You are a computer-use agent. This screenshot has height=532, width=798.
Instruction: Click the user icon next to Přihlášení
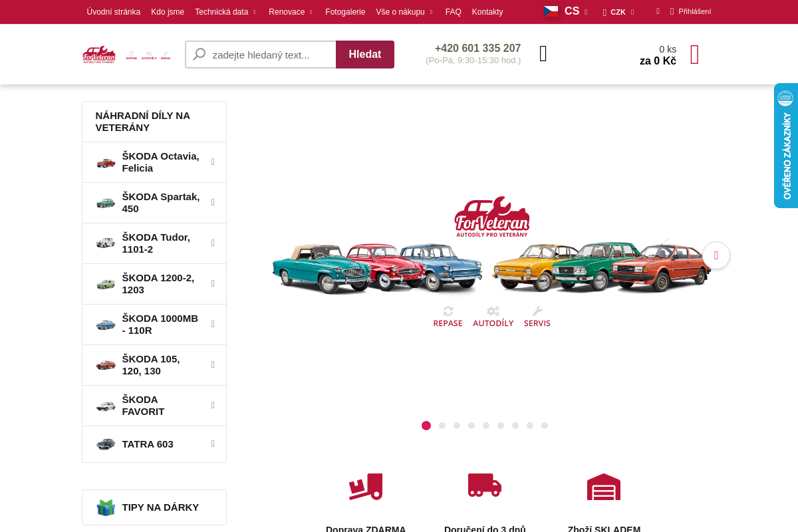click(x=672, y=11)
